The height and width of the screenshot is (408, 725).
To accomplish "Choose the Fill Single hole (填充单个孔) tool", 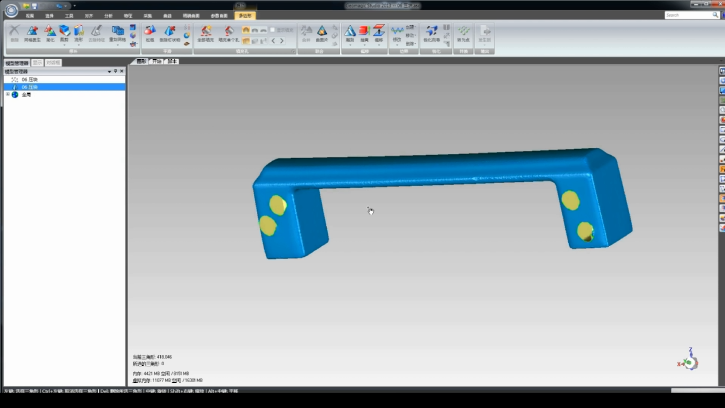I will (226, 34).
